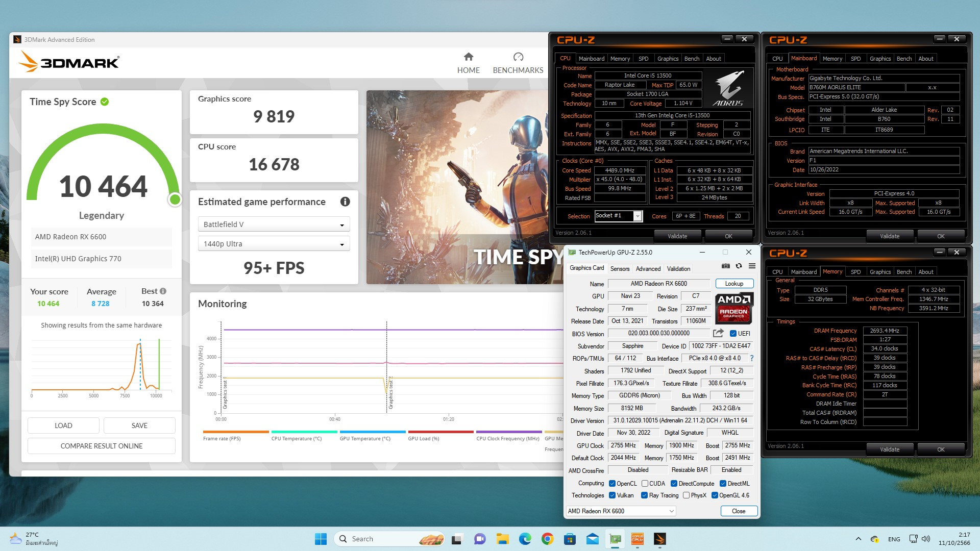Click the info icon beside Estimated game performance
Image resolution: width=980 pixels, height=551 pixels.
[x=345, y=202]
